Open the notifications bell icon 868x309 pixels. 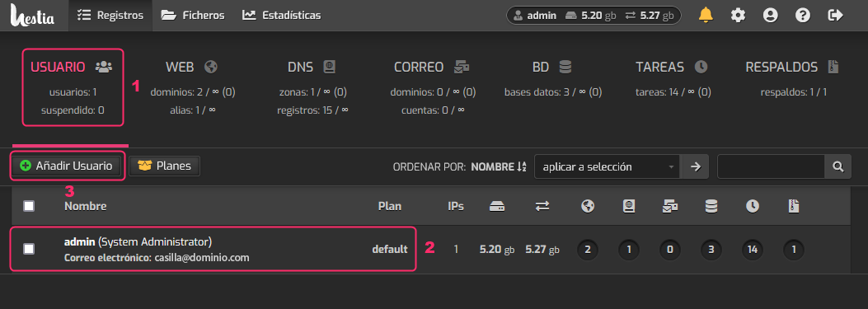click(x=706, y=15)
